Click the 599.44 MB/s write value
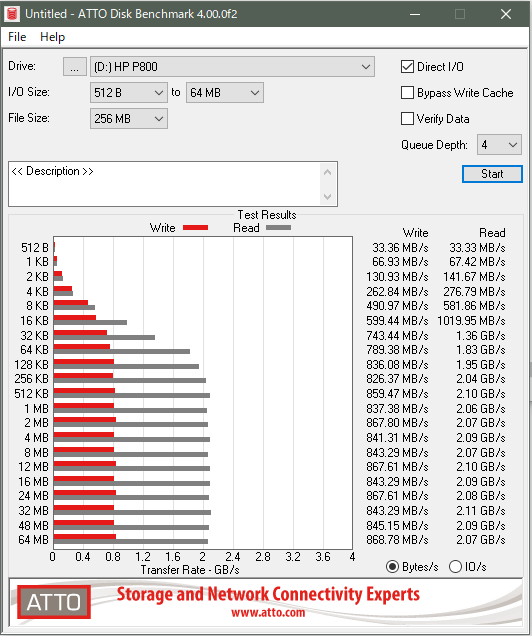The width and height of the screenshot is (532, 636). (397, 321)
